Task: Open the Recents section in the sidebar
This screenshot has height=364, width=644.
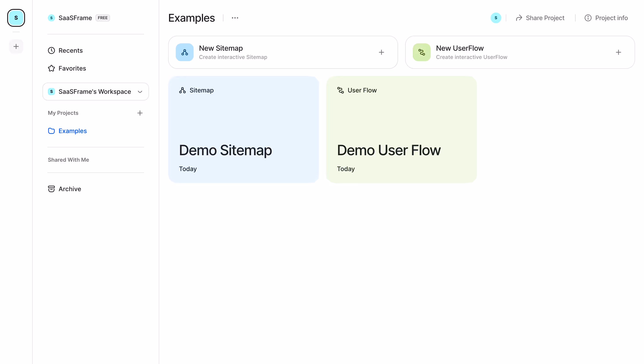Action: click(x=71, y=50)
